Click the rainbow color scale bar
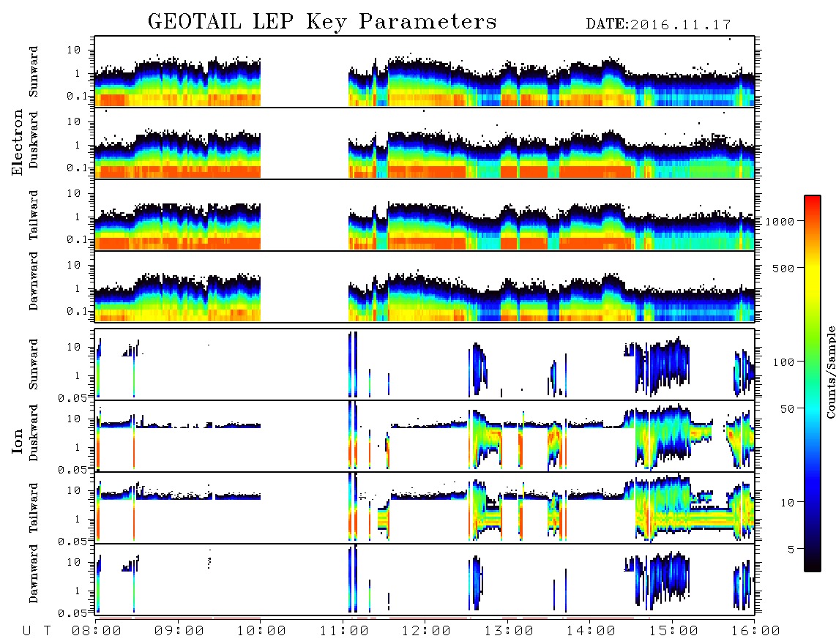836x644 pixels. tap(813, 383)
